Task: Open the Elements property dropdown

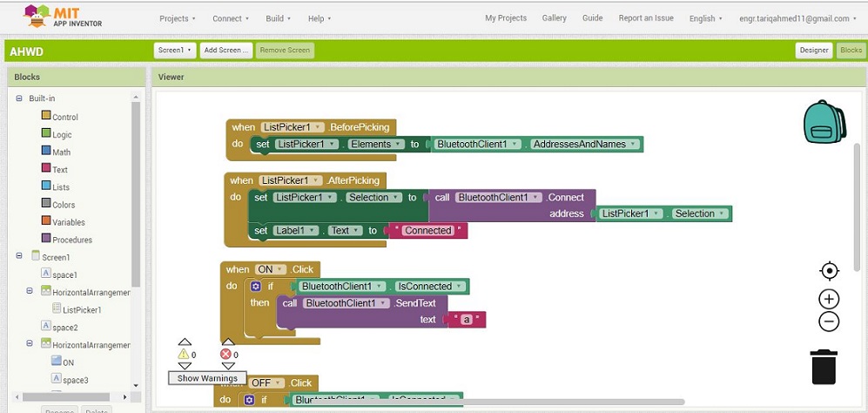Action: click(379, 144)
